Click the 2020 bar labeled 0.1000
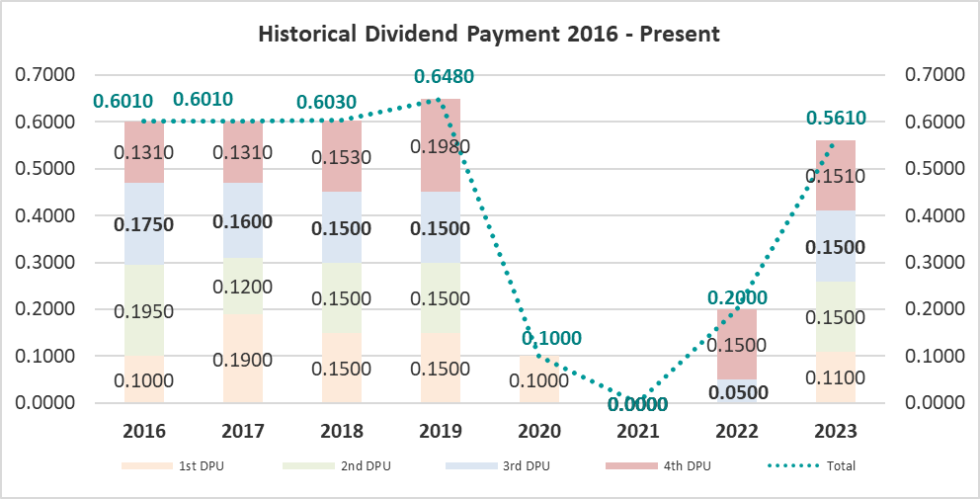The image size is (980, 499). click(539, 379)
